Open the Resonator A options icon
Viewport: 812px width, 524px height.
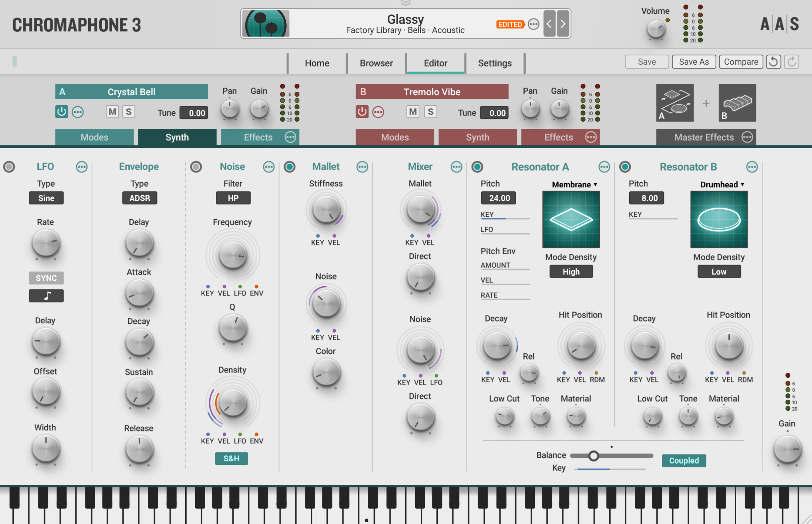click(604, 167)
